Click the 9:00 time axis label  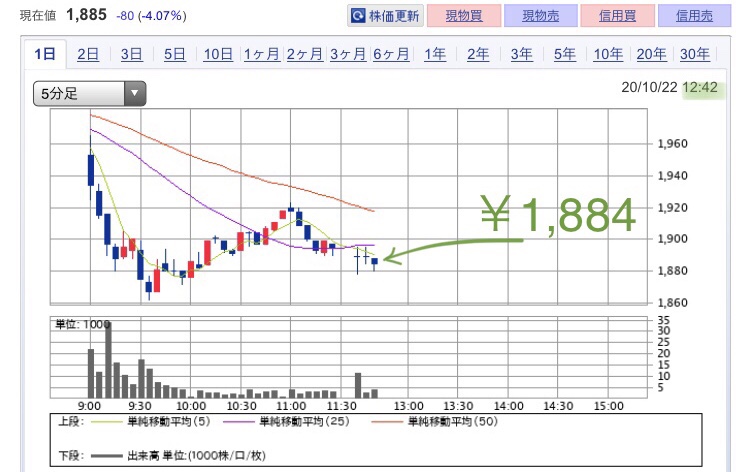[89, 406]
